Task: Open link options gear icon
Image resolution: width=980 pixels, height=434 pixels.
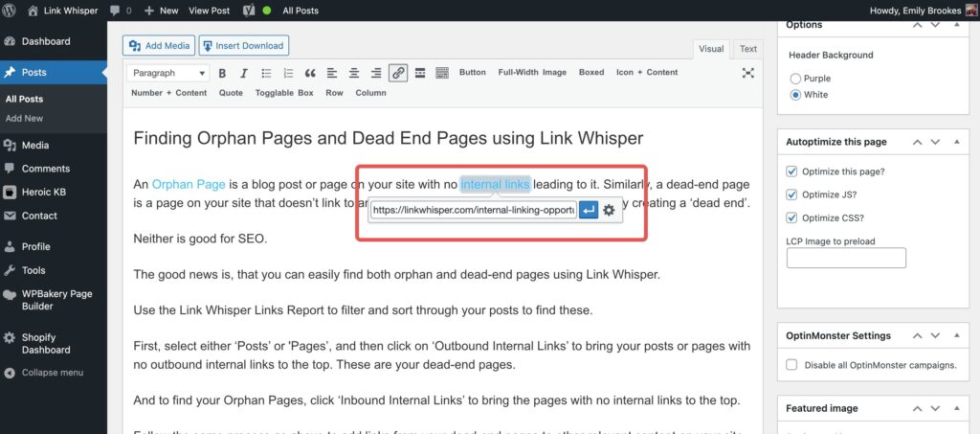Action: click(609, 210)
